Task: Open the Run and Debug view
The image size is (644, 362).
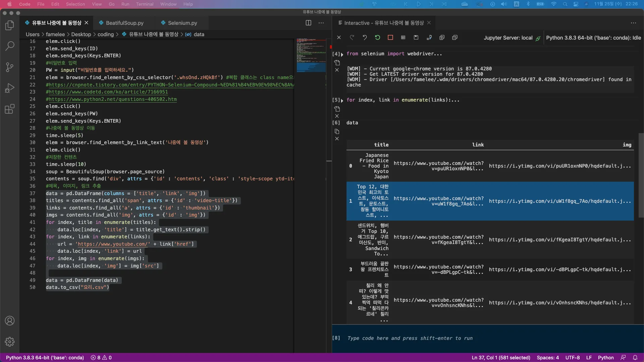Action: pos(10,88)
